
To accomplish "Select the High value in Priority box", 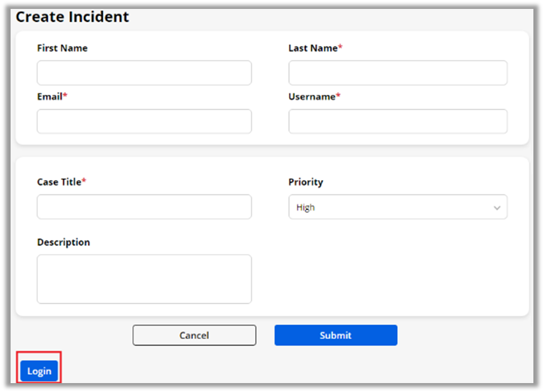I will coord(306,207).
